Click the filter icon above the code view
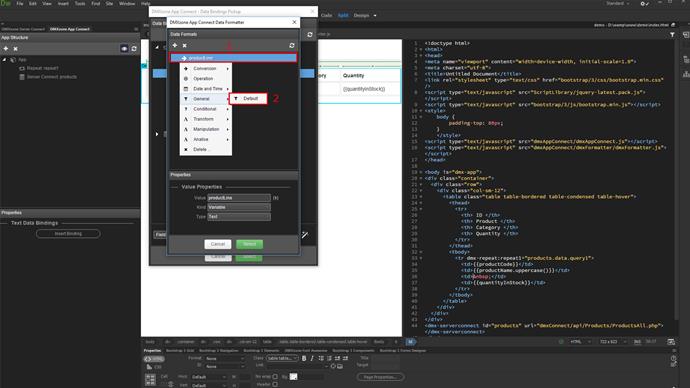 tap(672, 34)
